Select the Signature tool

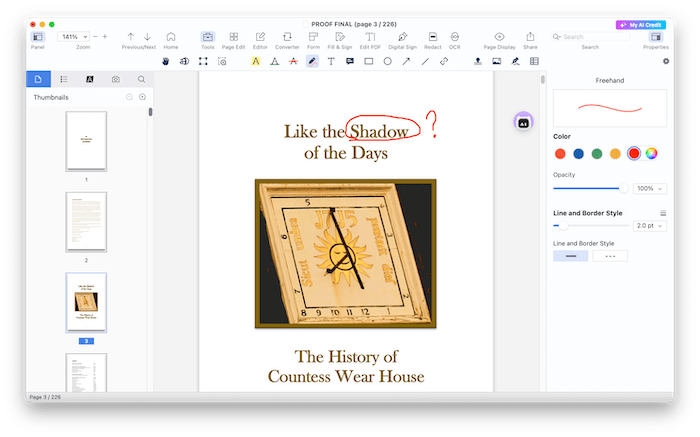click(x=515, y=61)
